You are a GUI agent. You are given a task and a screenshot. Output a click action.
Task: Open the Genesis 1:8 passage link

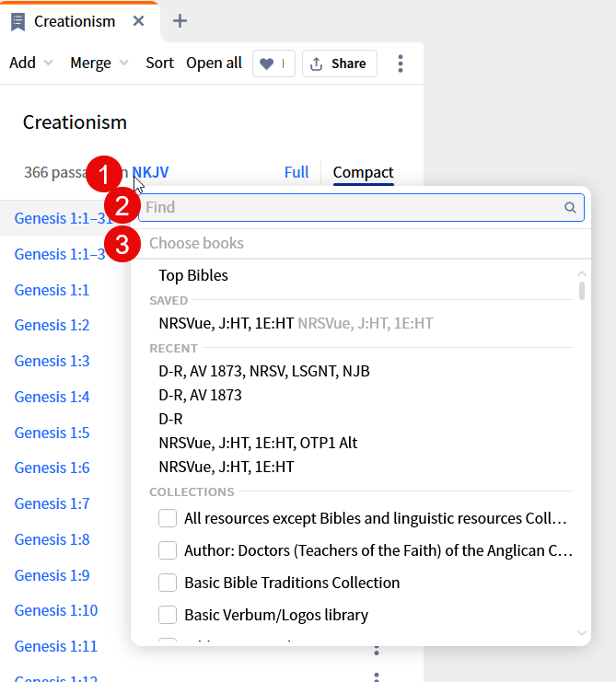click(x=52, y=539)
